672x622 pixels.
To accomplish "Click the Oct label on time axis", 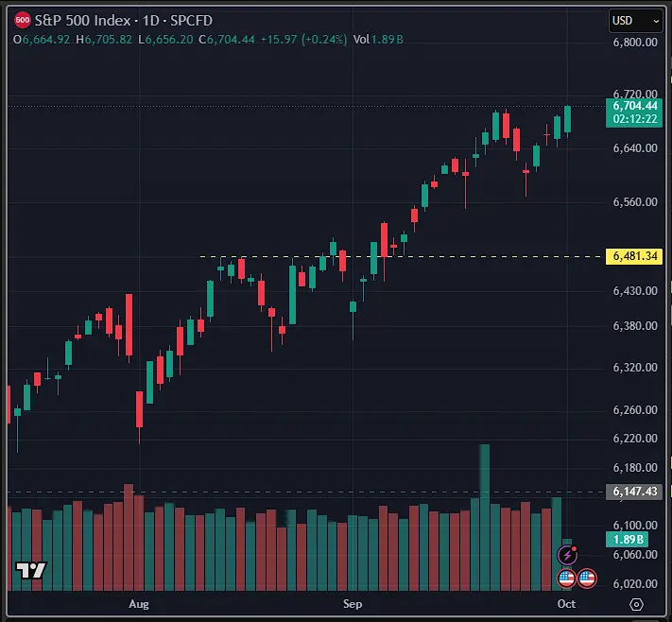I will 566,604.
